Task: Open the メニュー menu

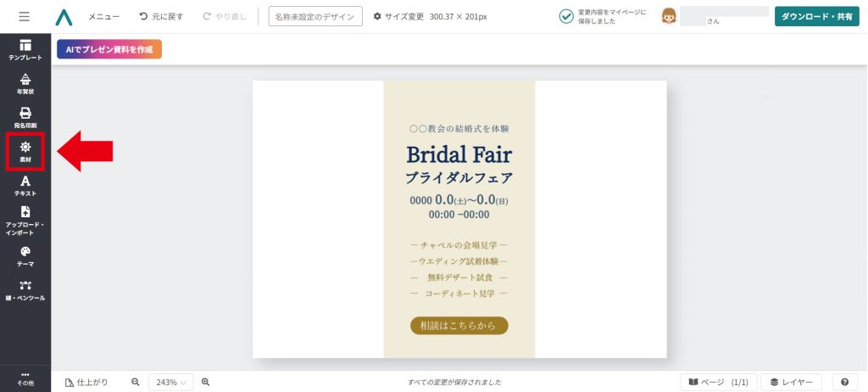Action: (x=104, y=17)
